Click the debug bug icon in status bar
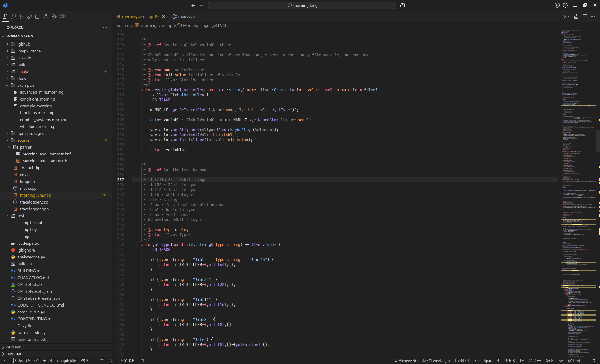Viewport: 600px width, 364px height. tap(102, 361)
